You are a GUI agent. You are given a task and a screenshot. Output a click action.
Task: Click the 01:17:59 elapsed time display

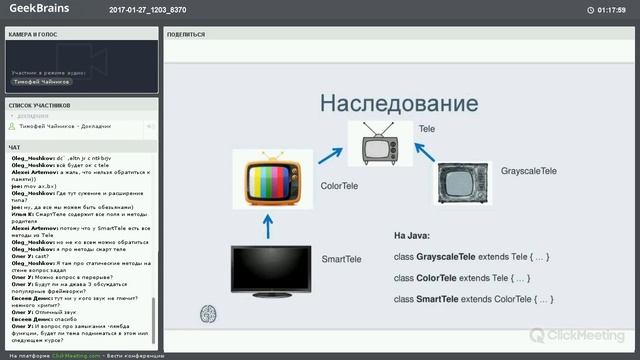pyautogui.click(x=611, y=10)
